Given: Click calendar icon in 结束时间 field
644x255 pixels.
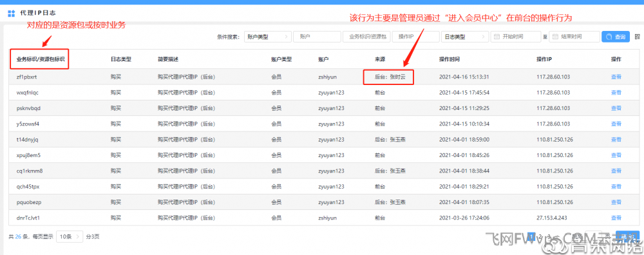Looking at the screenshot, I should point(555,37).
